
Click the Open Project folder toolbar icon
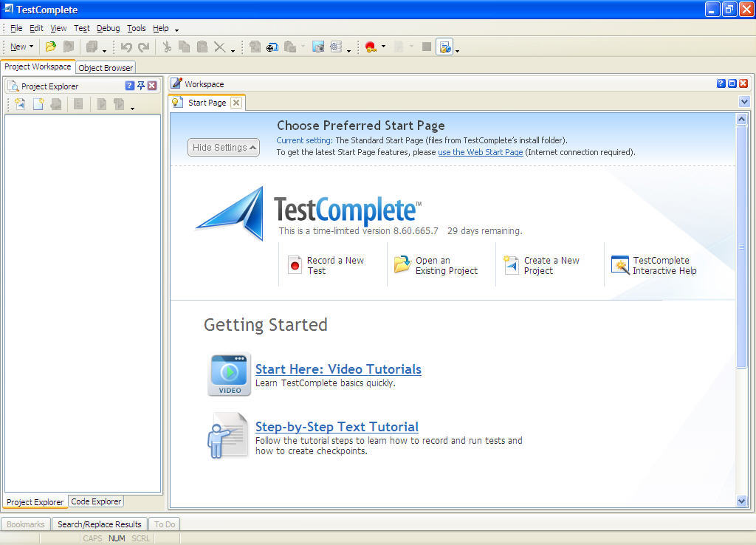51,47
